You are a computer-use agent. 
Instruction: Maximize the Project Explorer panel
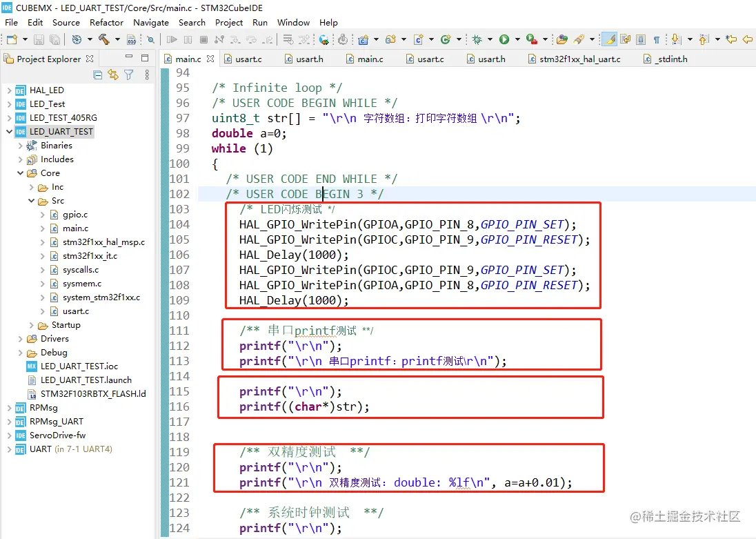tap(145, 58)
